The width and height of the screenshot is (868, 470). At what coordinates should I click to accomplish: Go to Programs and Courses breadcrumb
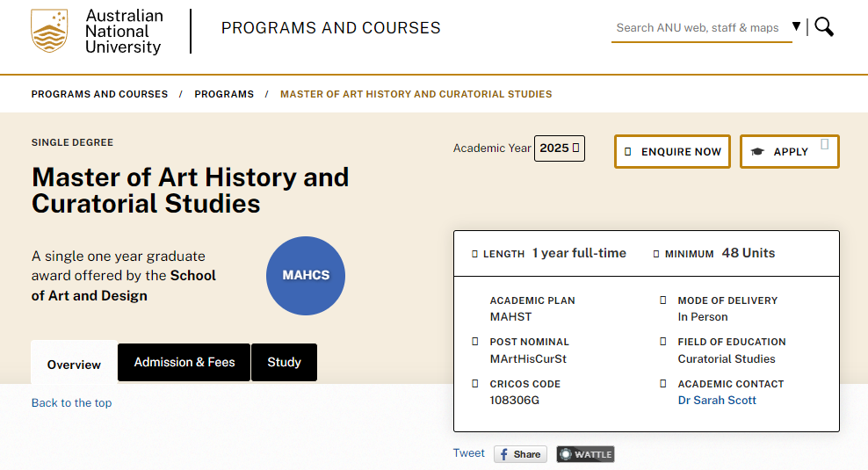click(x=99, y=94)
